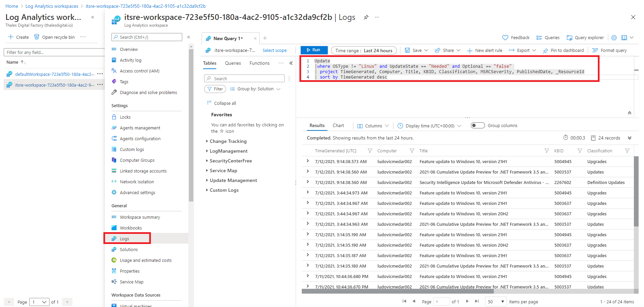Open more tabs ellipsis beside Functions
This screenshot has height=307, width=644.
click(x=281, y=63)
